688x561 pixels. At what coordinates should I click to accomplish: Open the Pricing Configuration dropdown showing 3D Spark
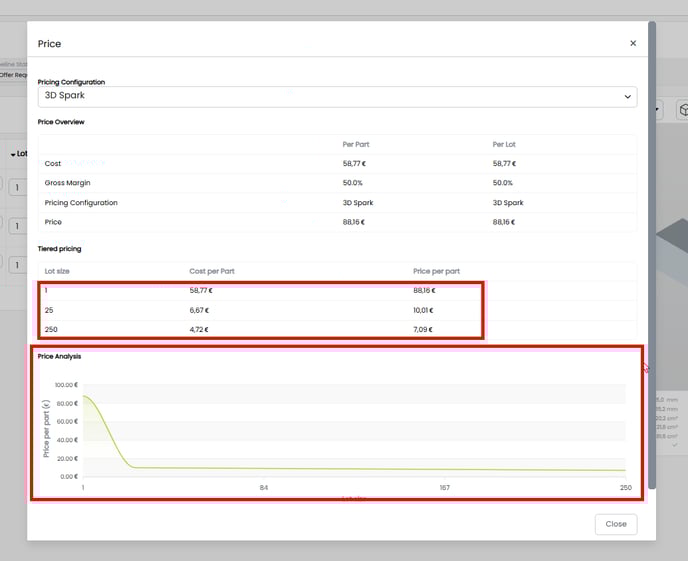point(336,97)
